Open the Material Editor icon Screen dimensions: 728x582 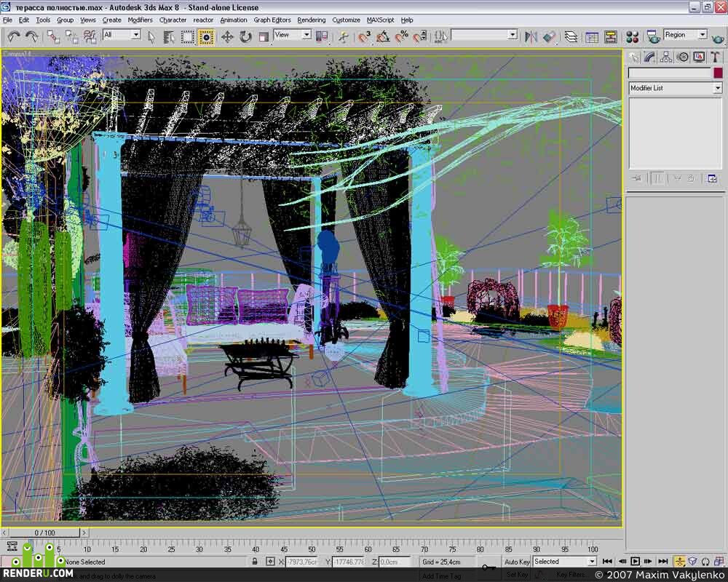pyautogui.click(x=632, y=36)
